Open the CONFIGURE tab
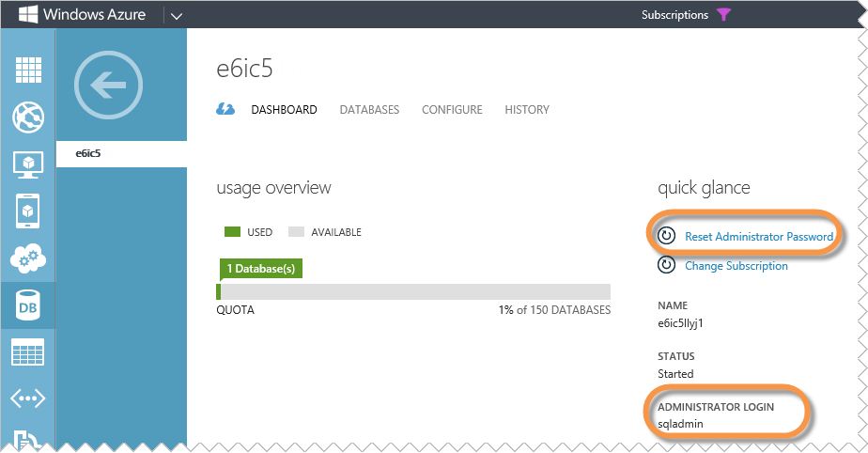 452,110
